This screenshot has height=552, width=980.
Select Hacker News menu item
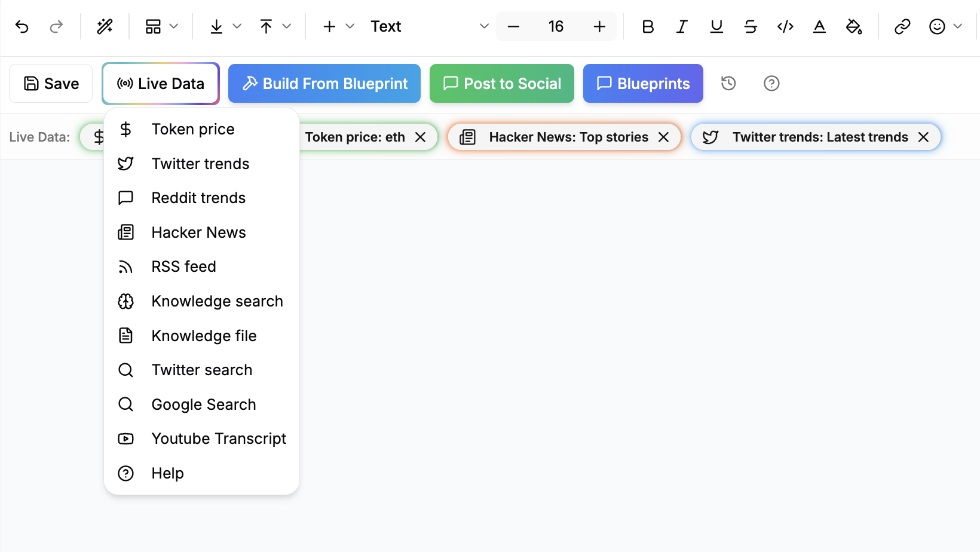coord(201,232)
